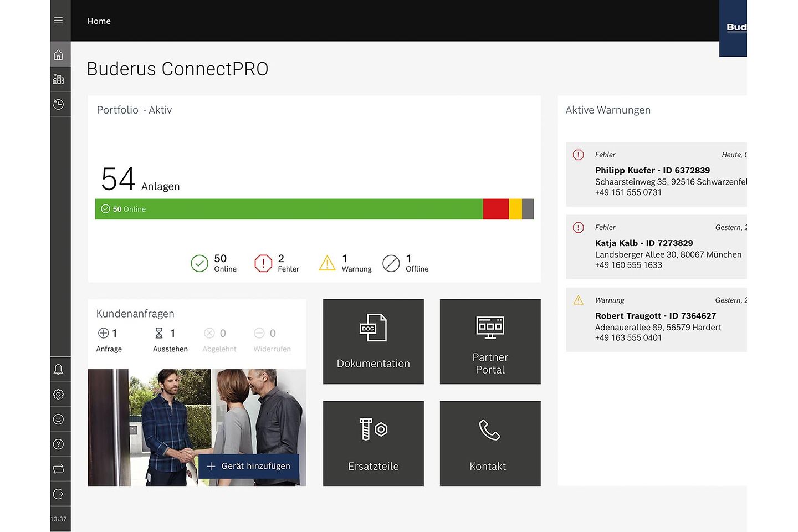Click the 13:37 time in sidebar
The width and height of the screenshot is (798, 532).
point(58,519)
